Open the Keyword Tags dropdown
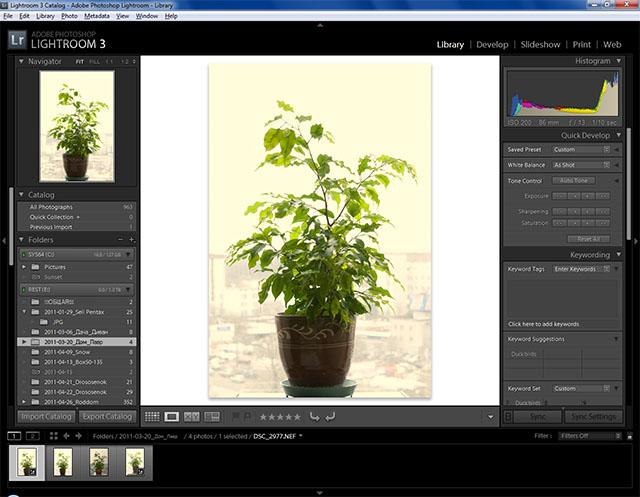This screenshot has height=497, width=640. pyautogui.click(x=581, y=269)
